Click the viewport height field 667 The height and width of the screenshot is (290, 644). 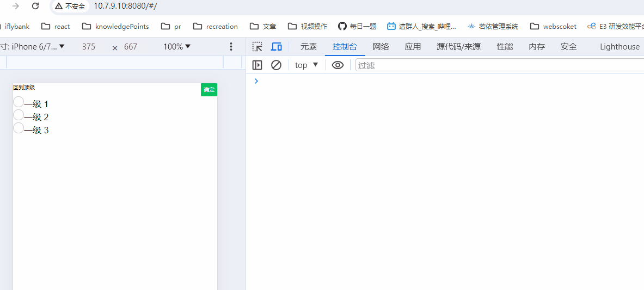click(x=131, y=47)
